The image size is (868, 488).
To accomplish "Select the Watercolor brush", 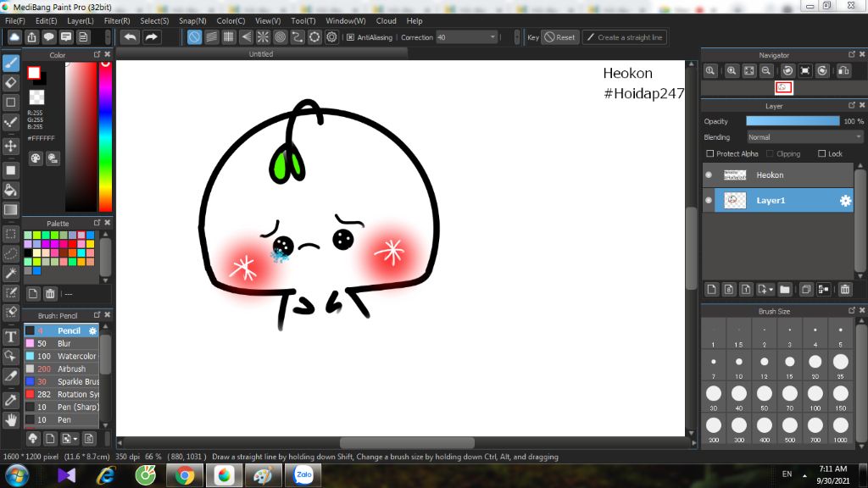I will pyautogui.click(x=61, y=357).
